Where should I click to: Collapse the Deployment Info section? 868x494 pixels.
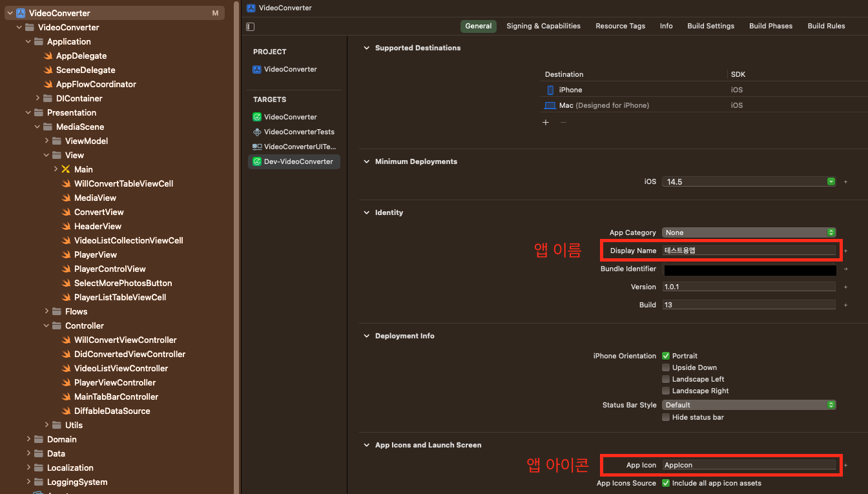coord(367,336)
